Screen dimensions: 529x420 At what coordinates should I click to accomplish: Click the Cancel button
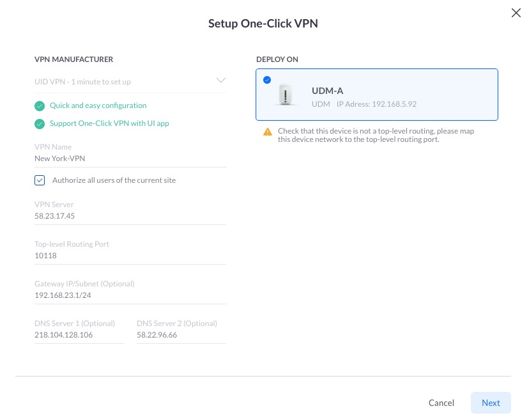coord(441,403)
